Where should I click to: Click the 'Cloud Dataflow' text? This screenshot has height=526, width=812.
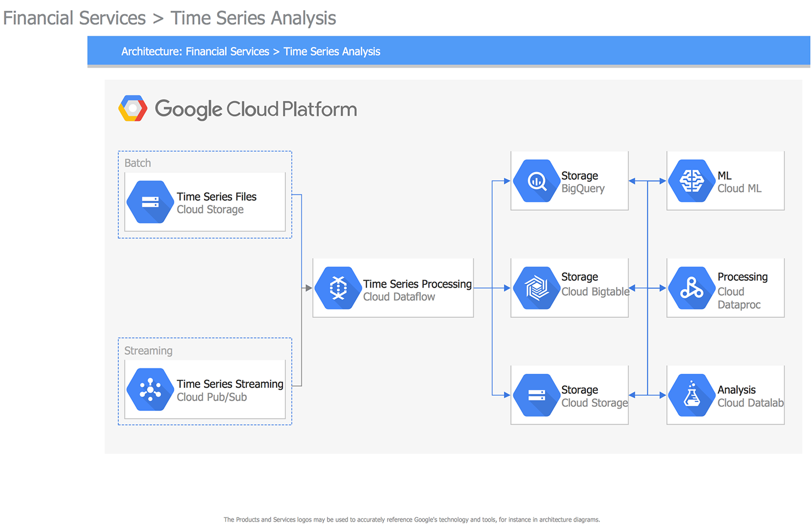point(399,297)
